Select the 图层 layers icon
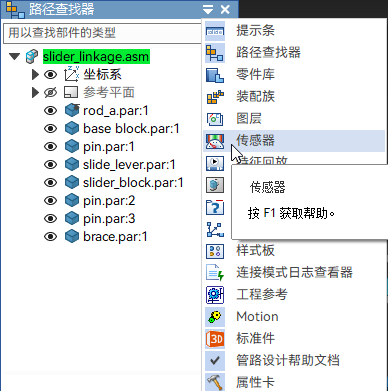The width and height of the screenshot is (388, 391). click(x=215, y=119)
